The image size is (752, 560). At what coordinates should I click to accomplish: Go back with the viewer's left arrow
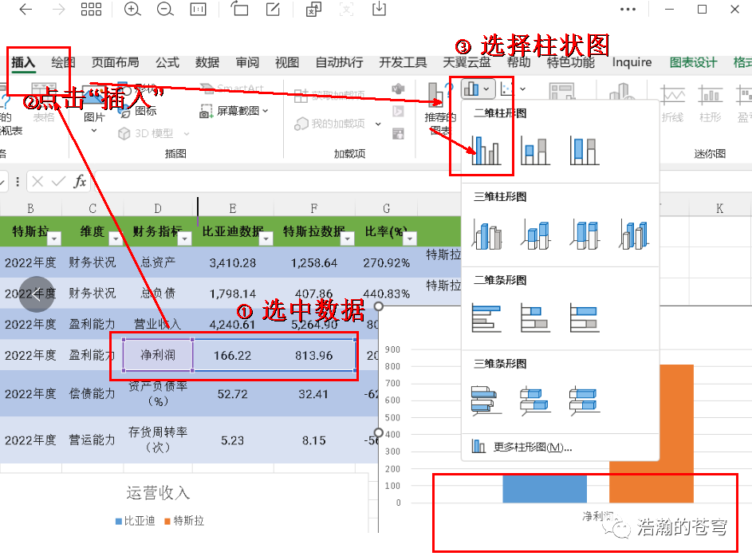[x=26, y=9]
